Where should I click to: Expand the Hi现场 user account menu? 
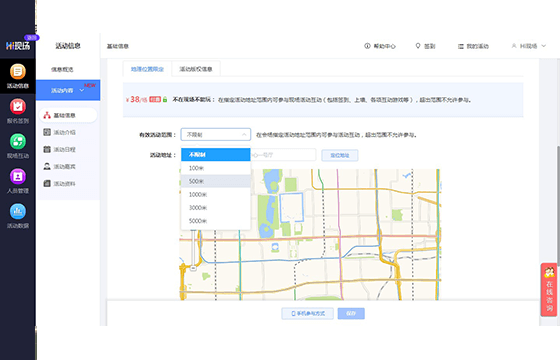(x=529, y=46)
